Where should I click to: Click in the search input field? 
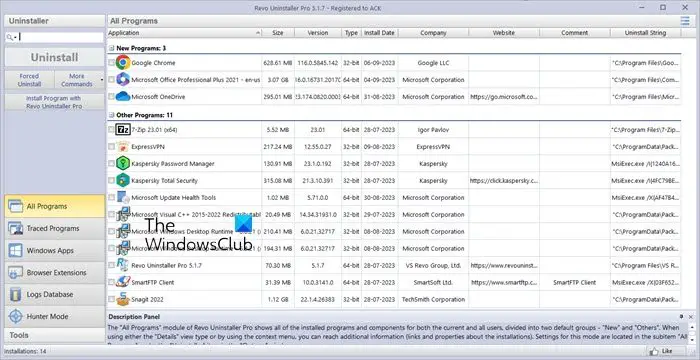[x=61, y=38]
